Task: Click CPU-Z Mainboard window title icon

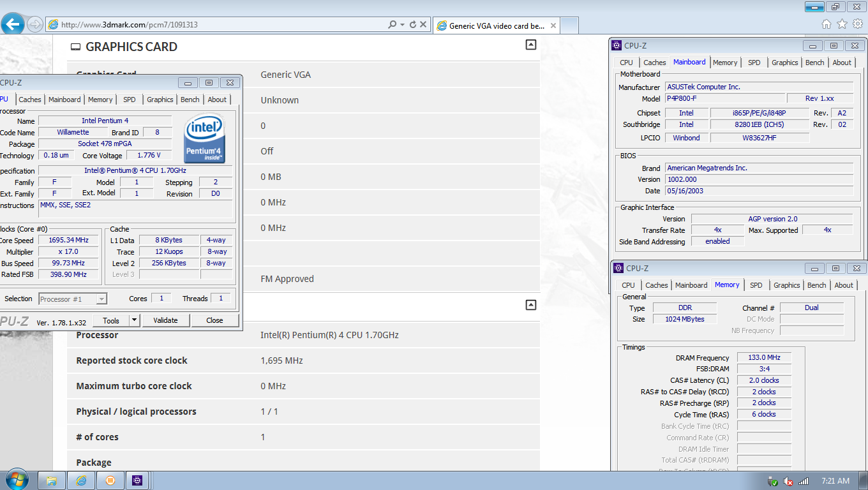Action: (616, 45)
